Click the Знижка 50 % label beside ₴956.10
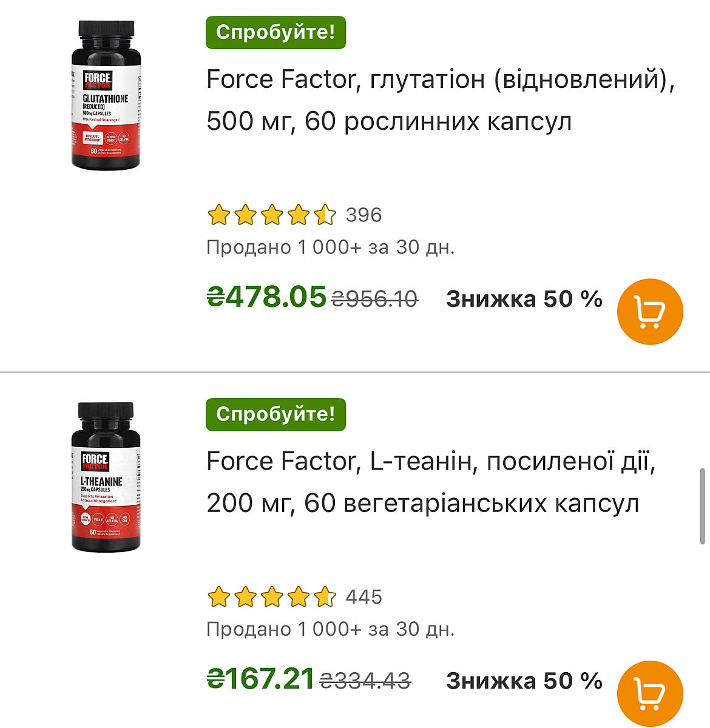This screenshot has height=728, width=710. click(x=524, y=299)
